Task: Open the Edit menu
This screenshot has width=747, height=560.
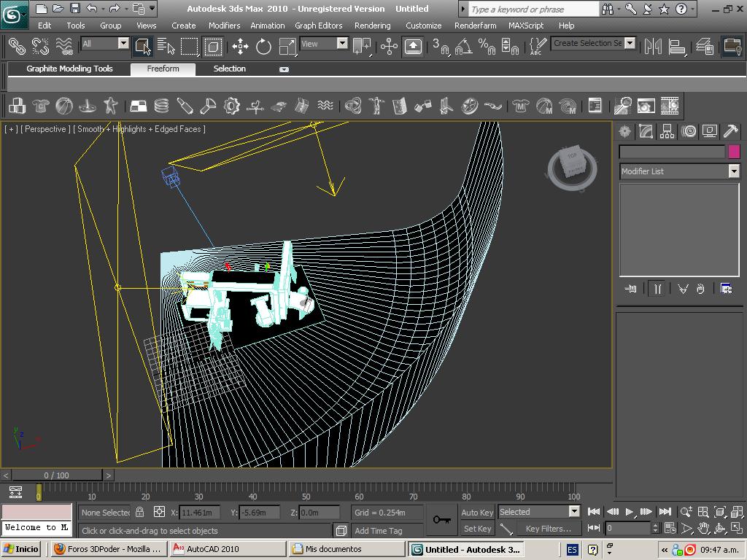Action: click(44, 26)
